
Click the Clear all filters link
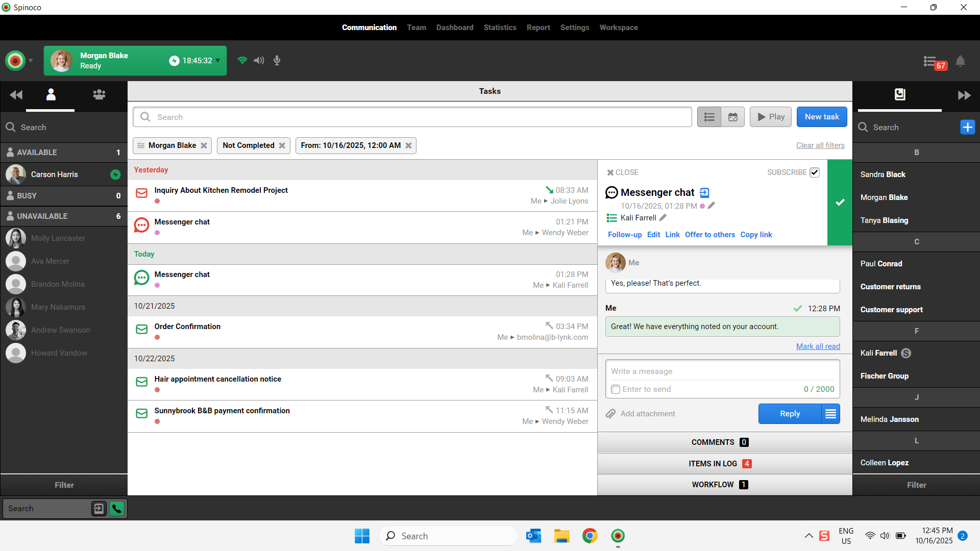(820, 145)
